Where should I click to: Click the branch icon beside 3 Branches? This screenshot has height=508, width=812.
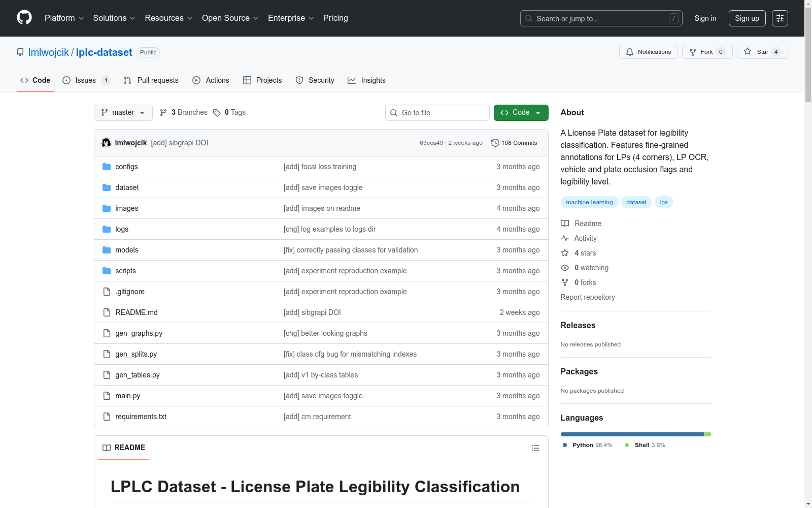(x=163, y=113)
